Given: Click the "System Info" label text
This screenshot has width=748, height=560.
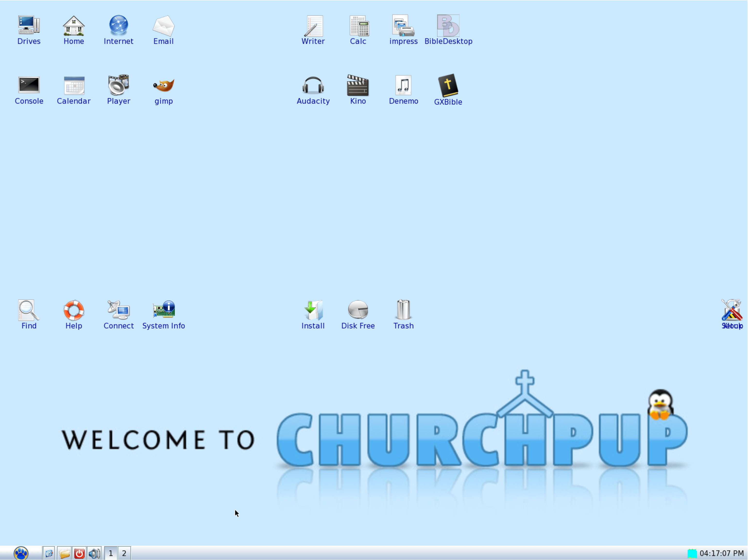Looking at the screenshot, I should [x=164, y=326].
